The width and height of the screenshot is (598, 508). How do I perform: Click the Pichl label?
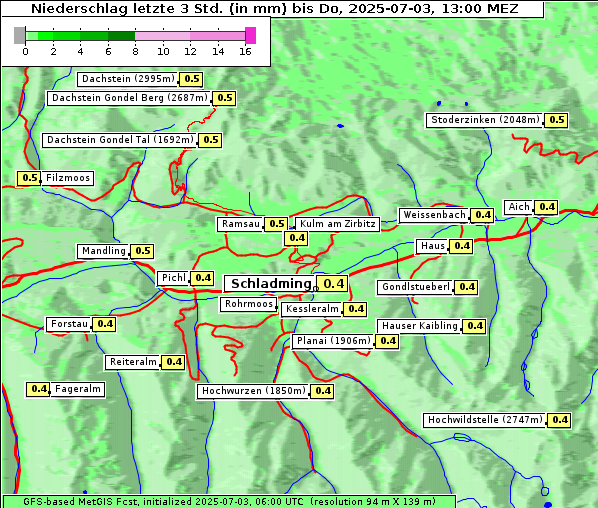174,278
